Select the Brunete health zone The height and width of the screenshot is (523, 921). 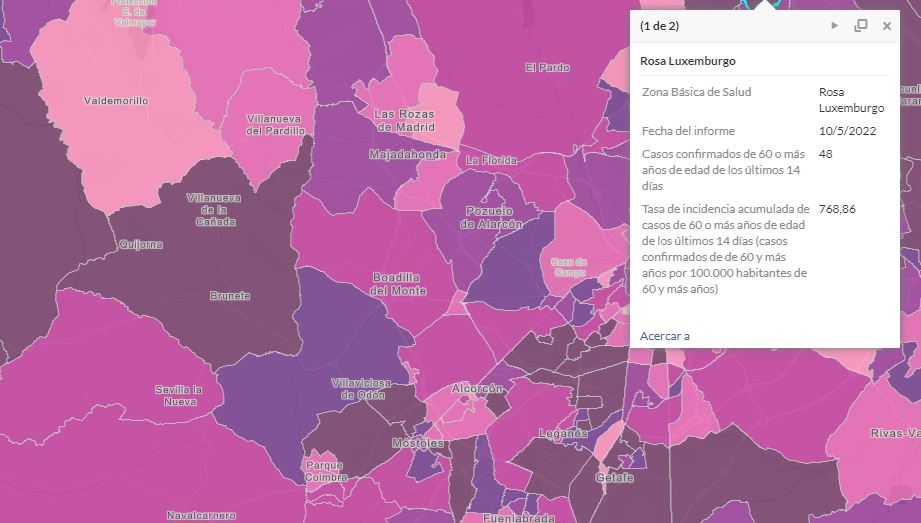click(230, 296)
